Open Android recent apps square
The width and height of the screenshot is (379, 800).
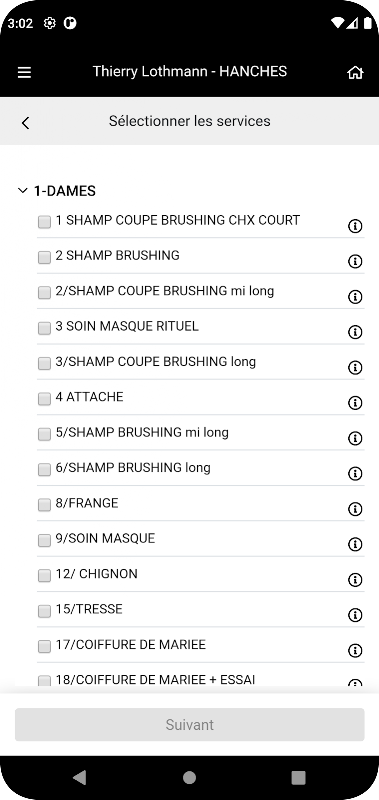[x=298, y=778]
